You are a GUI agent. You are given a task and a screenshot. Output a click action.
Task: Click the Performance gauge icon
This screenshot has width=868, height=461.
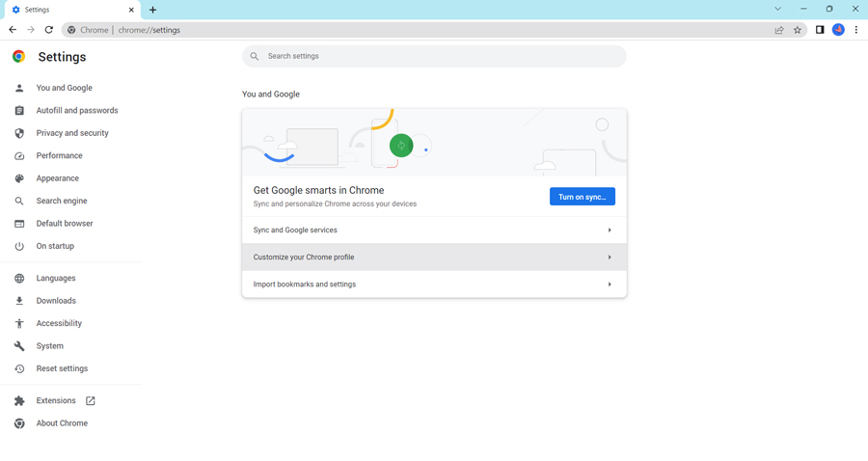tap(19, 156)
